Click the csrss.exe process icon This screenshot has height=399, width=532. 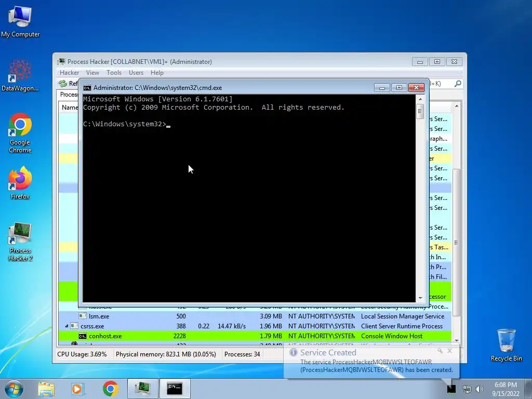(x=74, y=326)
